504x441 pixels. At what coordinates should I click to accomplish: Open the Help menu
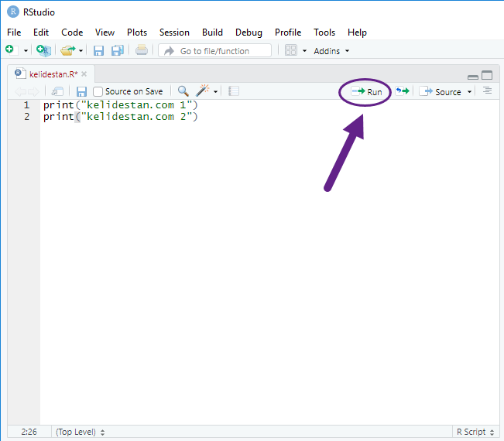click(357, 32)
